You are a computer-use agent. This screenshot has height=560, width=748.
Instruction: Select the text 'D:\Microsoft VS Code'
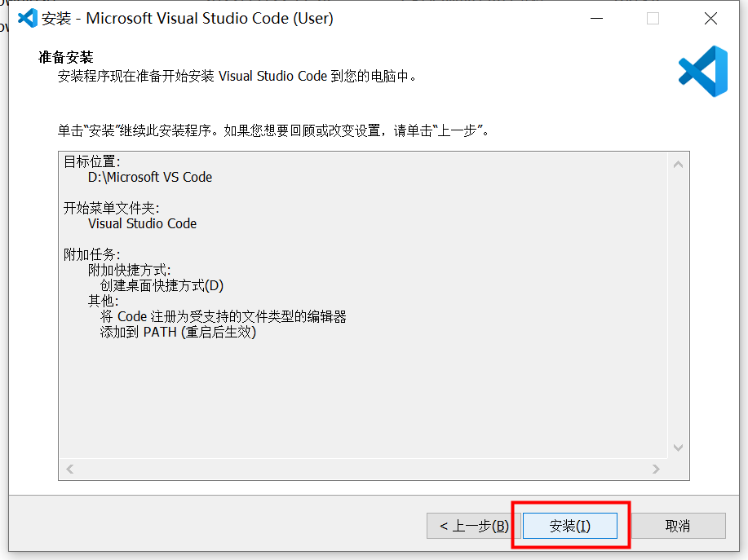(150, 178)
